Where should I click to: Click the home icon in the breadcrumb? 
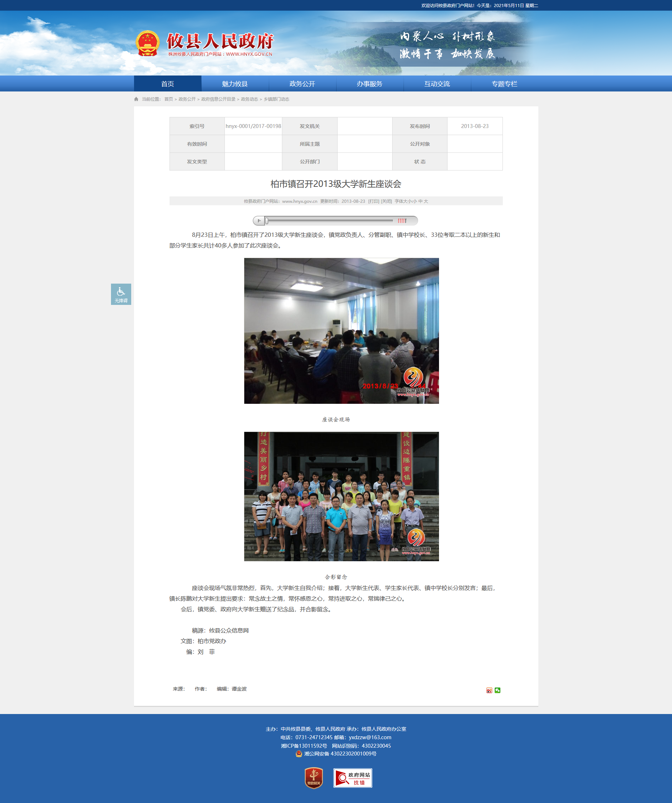136,99
